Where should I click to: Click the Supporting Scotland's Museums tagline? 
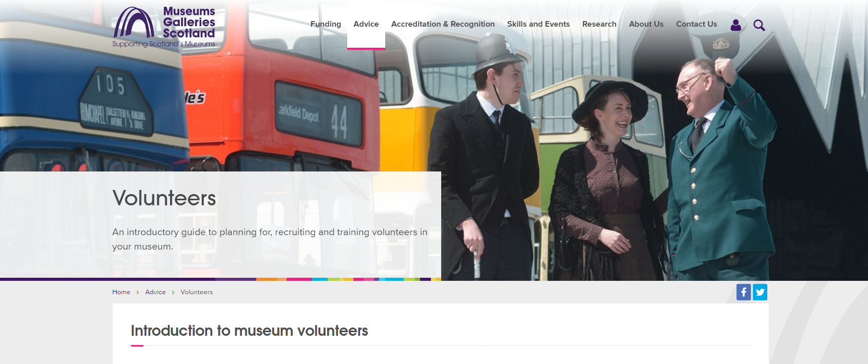click(164, 44)
